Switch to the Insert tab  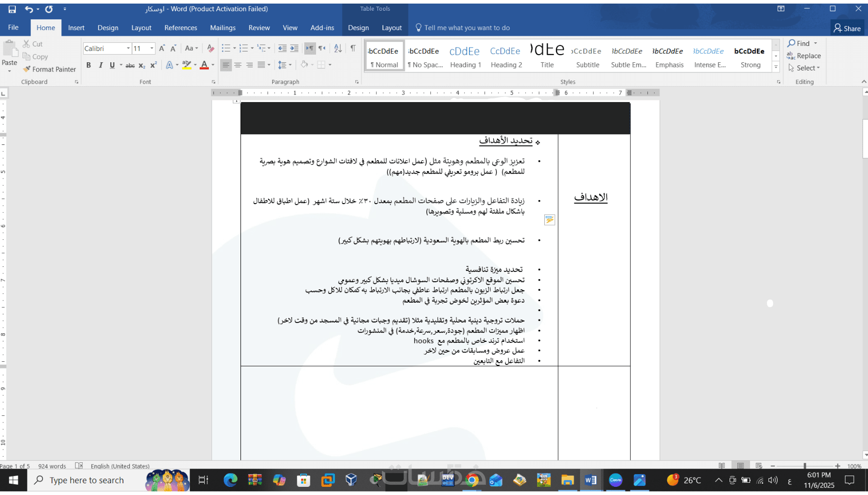(76, 28)
